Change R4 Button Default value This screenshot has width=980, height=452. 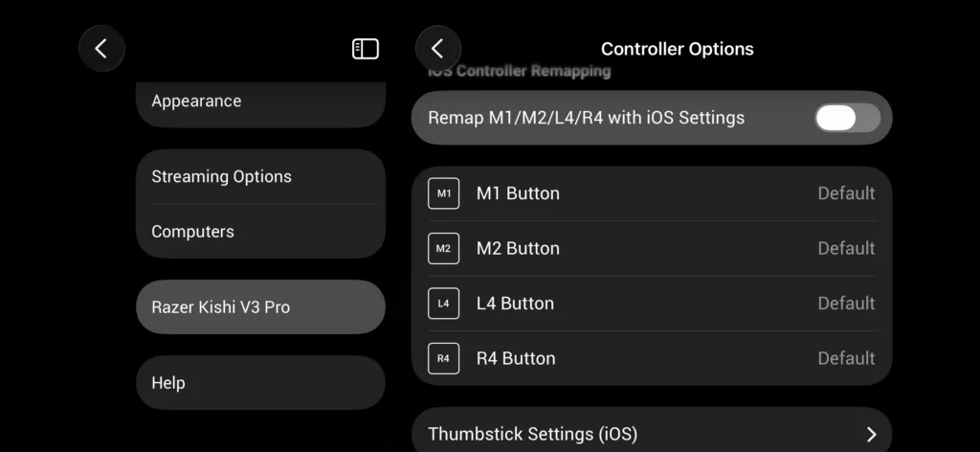point(846,358)
